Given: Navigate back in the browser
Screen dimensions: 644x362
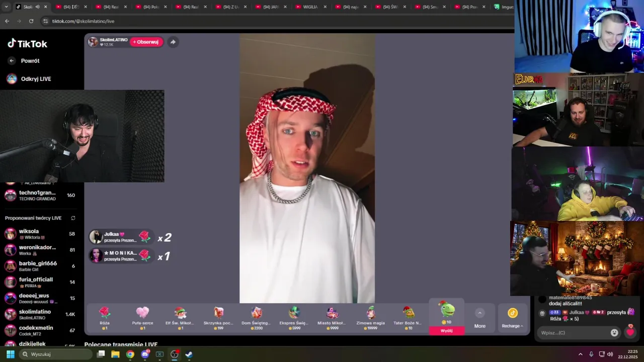Looking at the screenshot, I should pos(7,21).
